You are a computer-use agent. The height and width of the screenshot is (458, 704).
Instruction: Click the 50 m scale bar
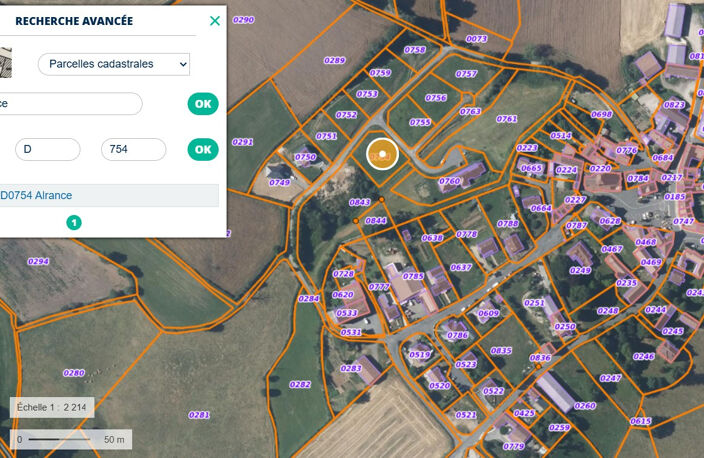click(71, 440)
